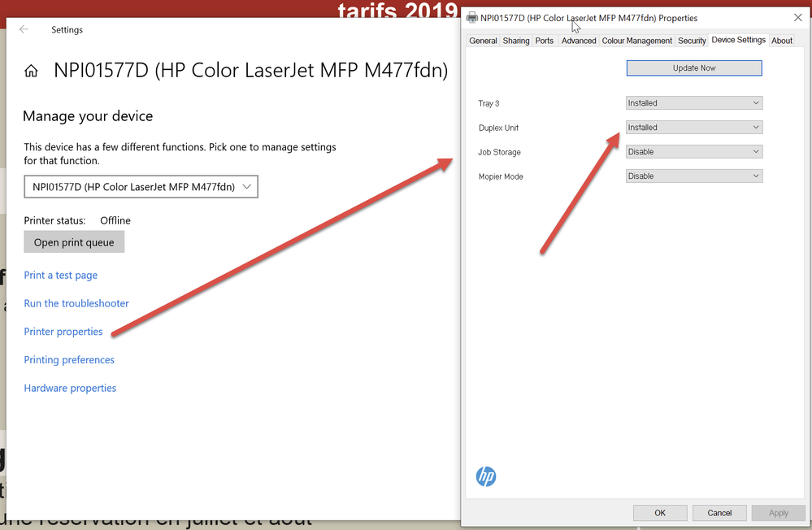812x530 pixels.
Task: Select the Device Settings tab
Action: pyautogui.click(x=739, y=40)
